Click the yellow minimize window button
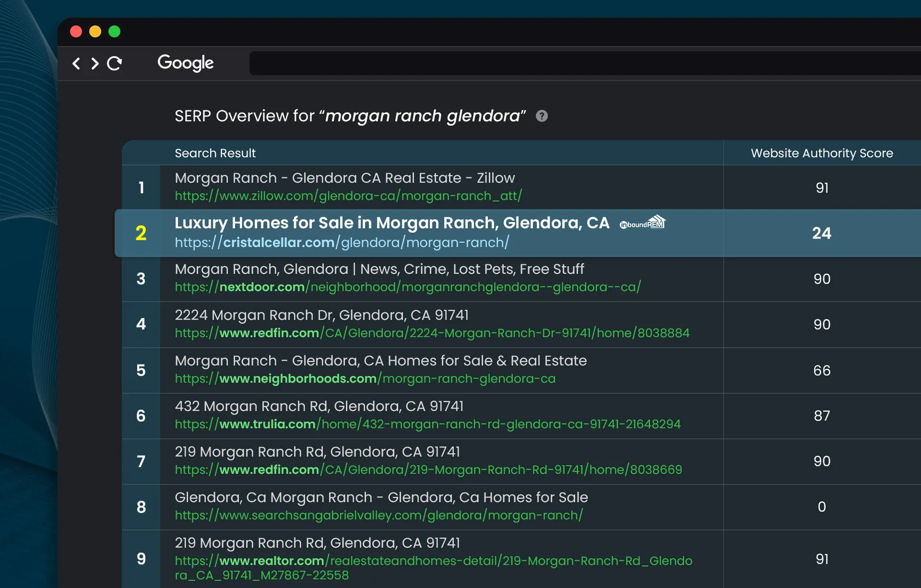Screen dimensions: 921x588 [x=95, y=32]
